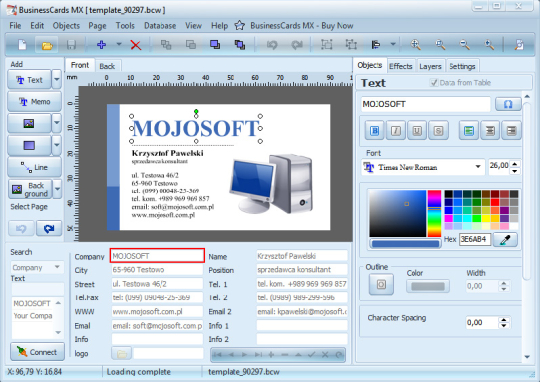The image size is (540, 382).
Task: Switch to the Layers tab
Action: [x=430, y=66]
